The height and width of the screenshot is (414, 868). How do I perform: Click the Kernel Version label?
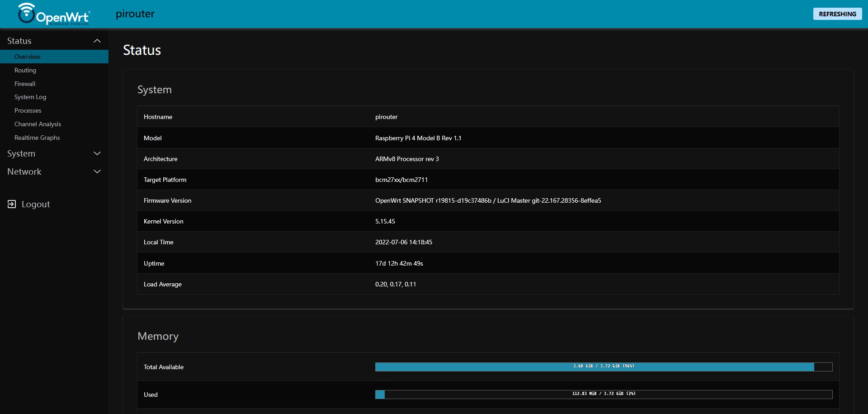(163, 221)
